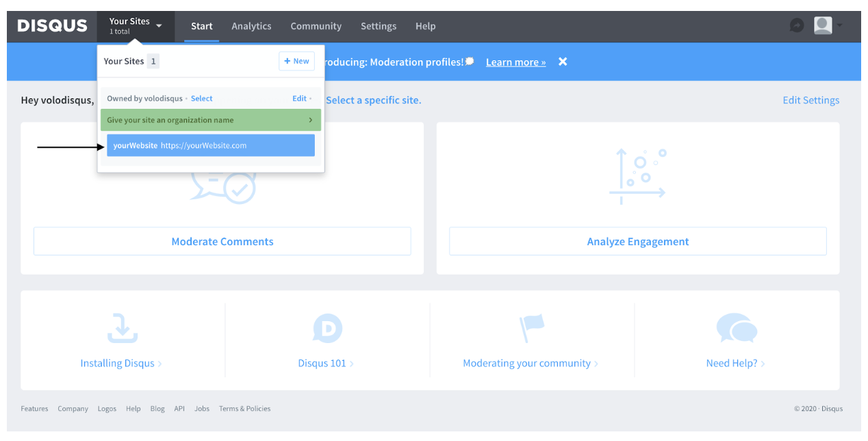868x441 pixels.
Task: Click the Moderate Comments button
Action: (x=222, y=241)
